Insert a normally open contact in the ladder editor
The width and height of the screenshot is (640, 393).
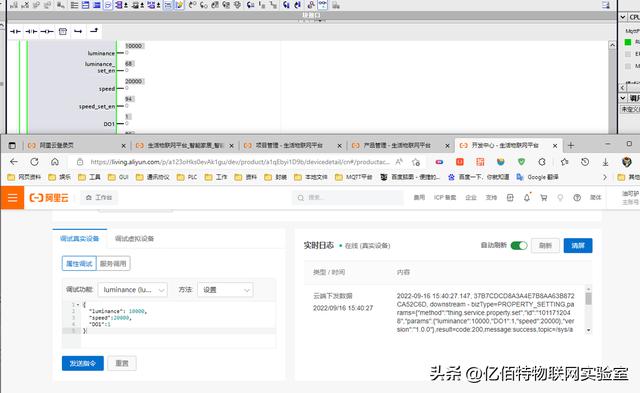[x=16, y=31]
